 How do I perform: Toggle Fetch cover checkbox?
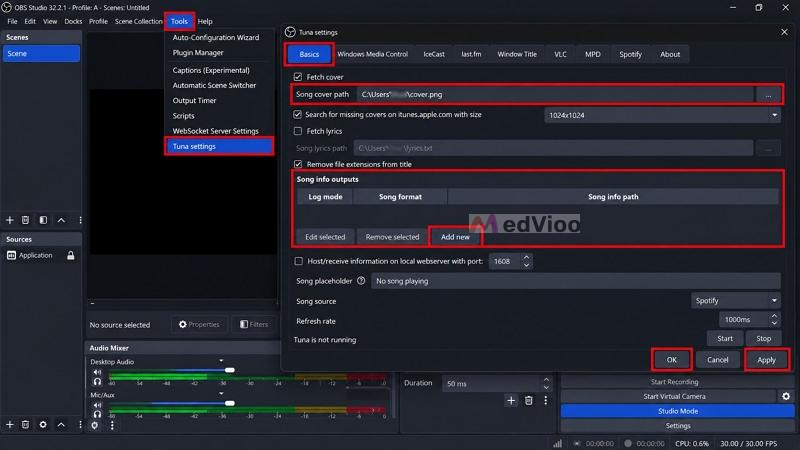pos(298,77)
